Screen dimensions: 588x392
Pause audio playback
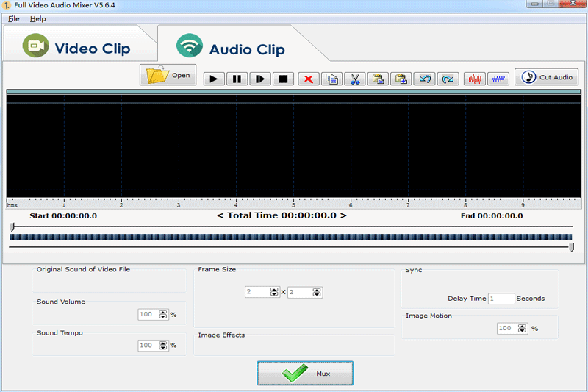[x=237, y=79]
